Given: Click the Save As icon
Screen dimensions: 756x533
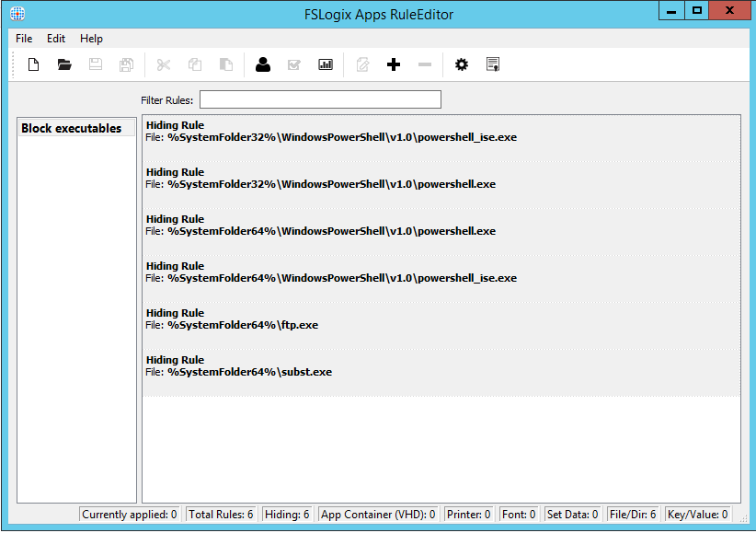Looking at the screenshot, I should (126, 64).
